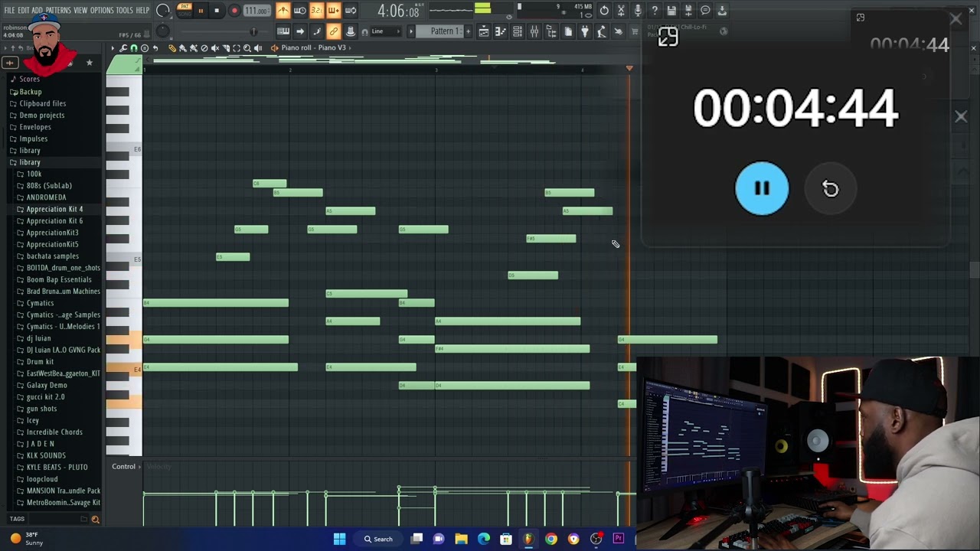Toggle the record button

234,11
